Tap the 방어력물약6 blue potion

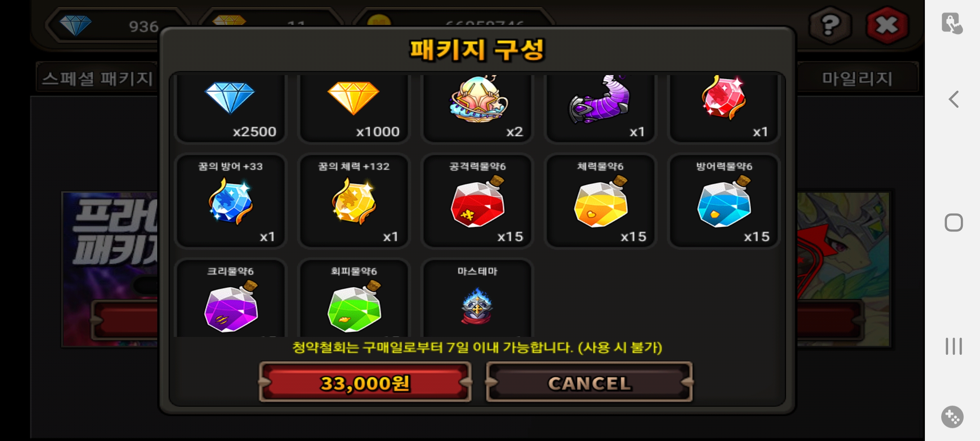click(724, 201)
